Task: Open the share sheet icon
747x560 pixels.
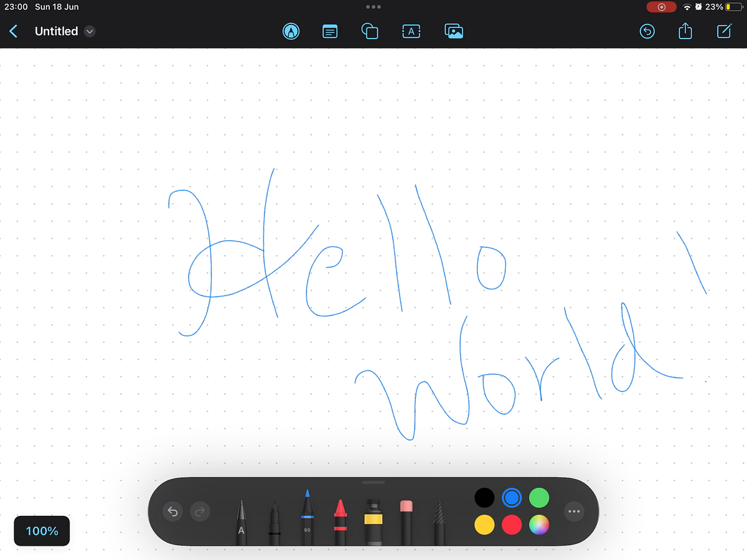Action: click(x=685, y=30)
